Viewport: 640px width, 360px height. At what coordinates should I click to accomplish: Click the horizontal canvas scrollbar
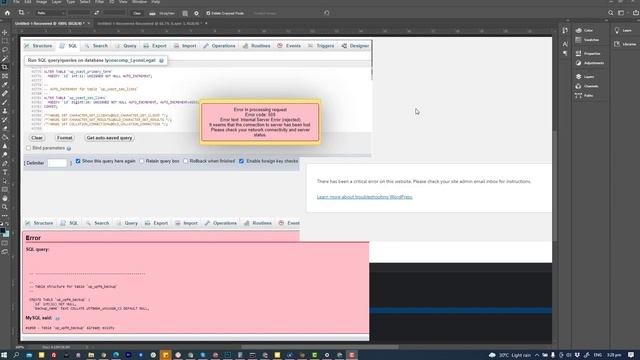(x=320, y=347)
